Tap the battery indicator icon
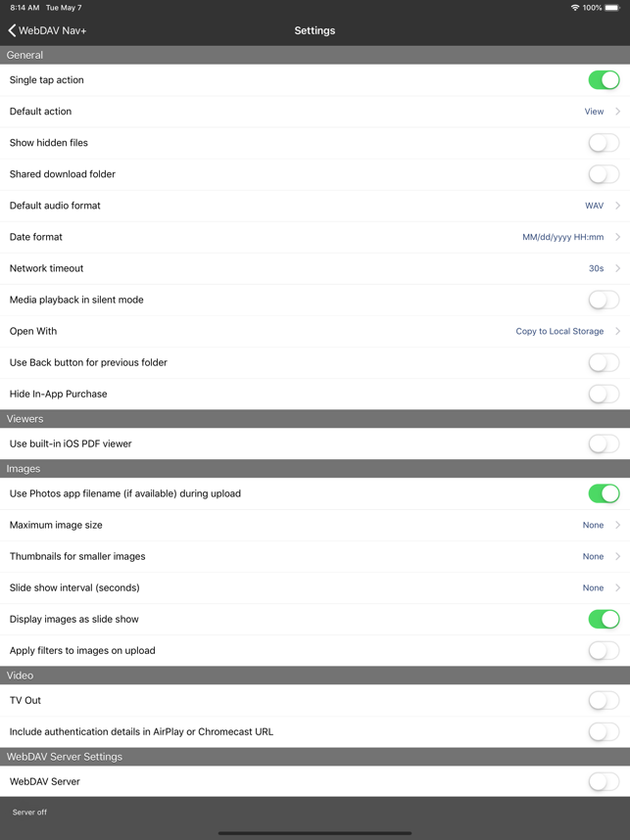This screenshot has width=630, height=840. pos(612,8)
